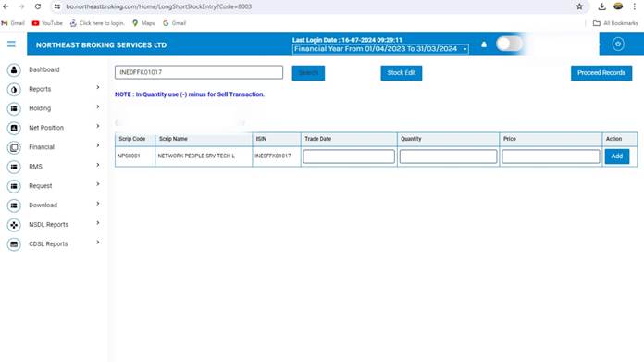Open browser downloads icon
This screenshot has width=644, height=362.
pos(601,6)
